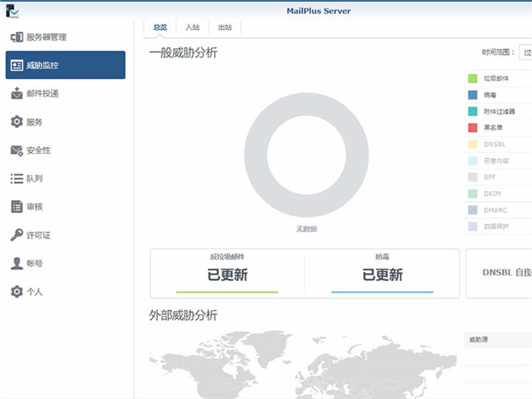Image resolution: width=532 pixels, height=399 pixels.
Task: Click the 审核 document icon
Action: pos(17,207)
